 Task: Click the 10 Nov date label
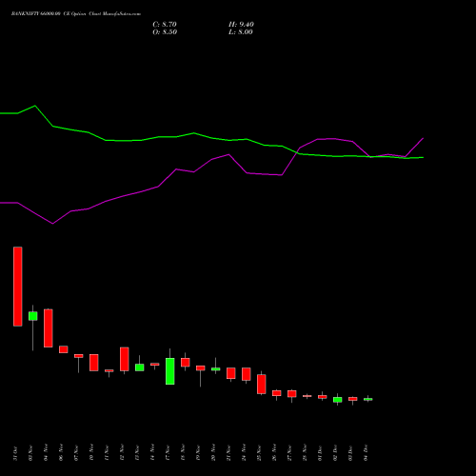click(91, 453)
